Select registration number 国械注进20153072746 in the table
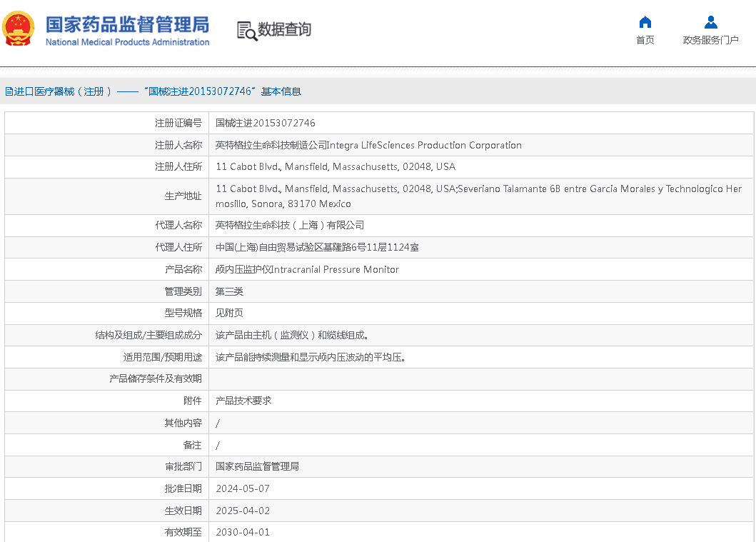This screenshot has height=542, width=756. [265, 123]
